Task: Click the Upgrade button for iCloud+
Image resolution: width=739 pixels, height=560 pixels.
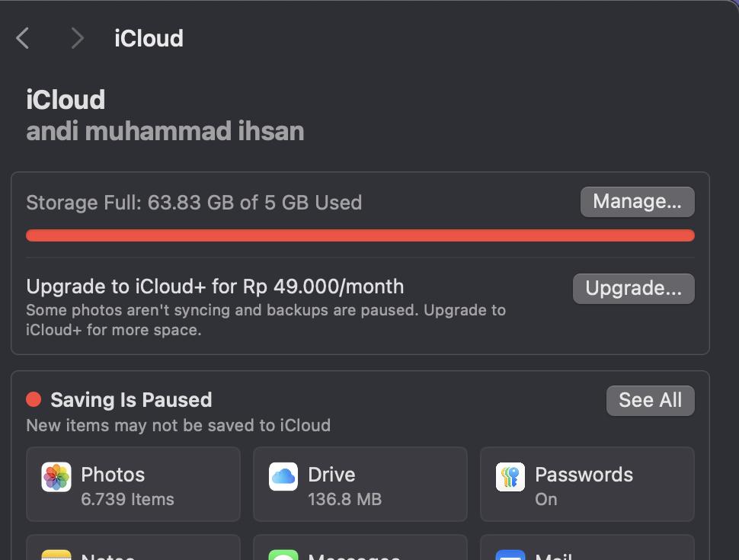Action: click(633, 289)
